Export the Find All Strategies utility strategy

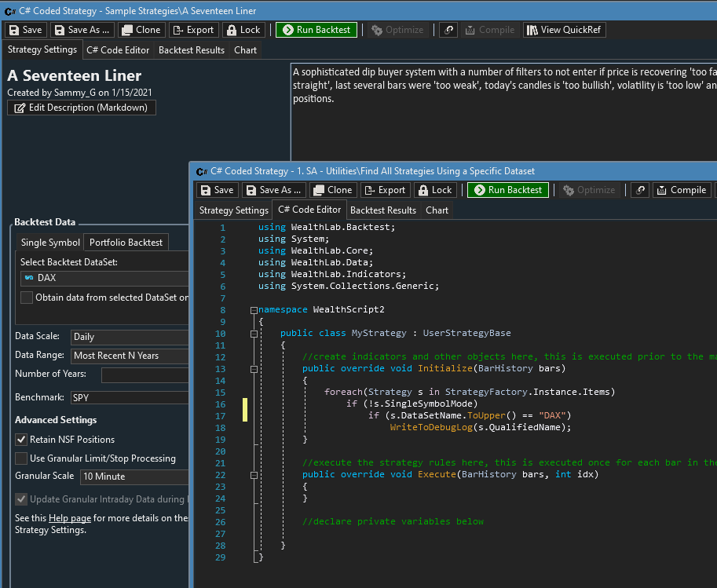tap(385, 190)
